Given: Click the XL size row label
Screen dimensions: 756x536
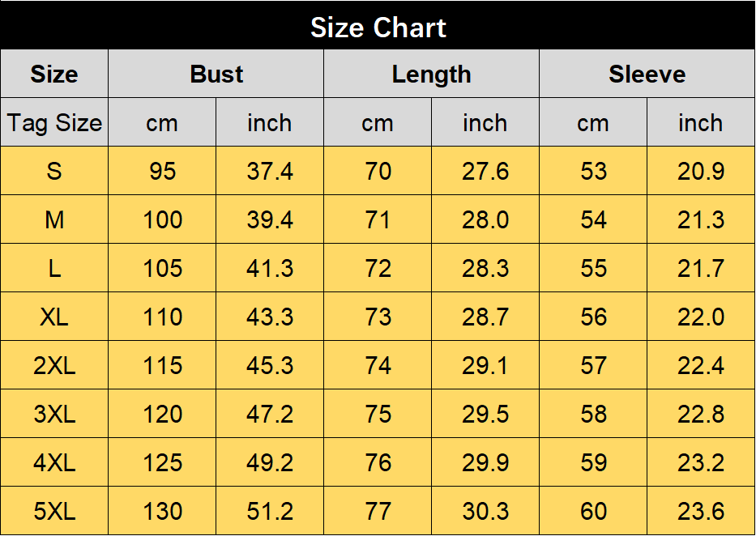Looking at the screenshot, I should click(54, 317).
